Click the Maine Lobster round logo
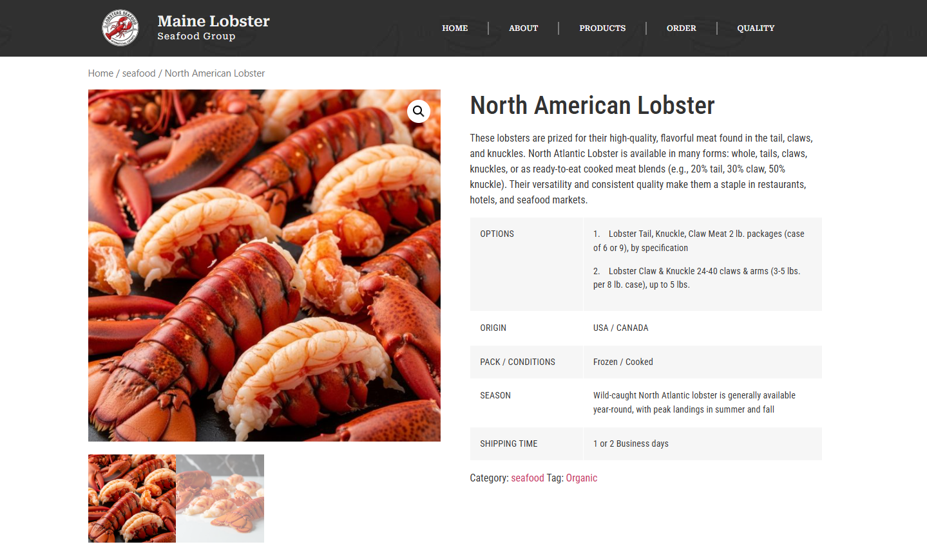Image resolution: width=927 pixels, height=560 pixels. click(120, 28)
